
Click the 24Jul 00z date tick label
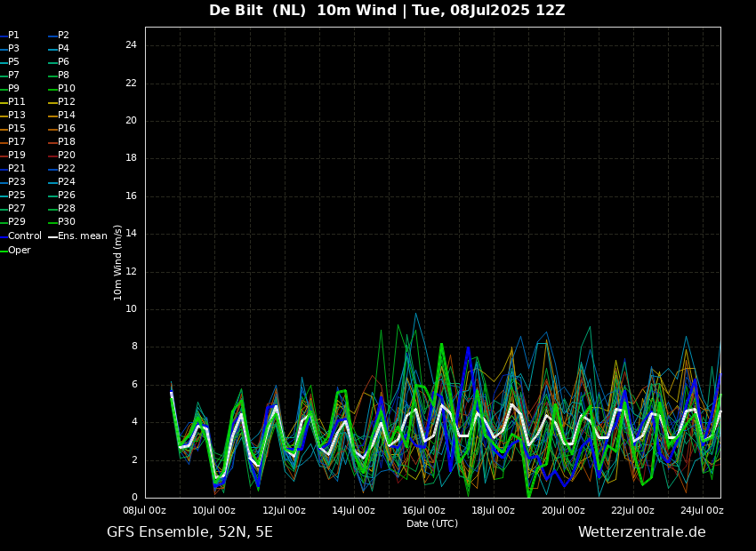tap(703, 510)
